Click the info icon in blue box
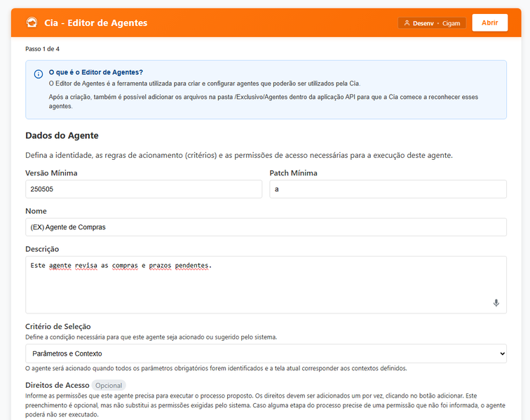Image resolution: width=530 pixels, height=420 pixels. pyautogui.click(x=39, y=74)
